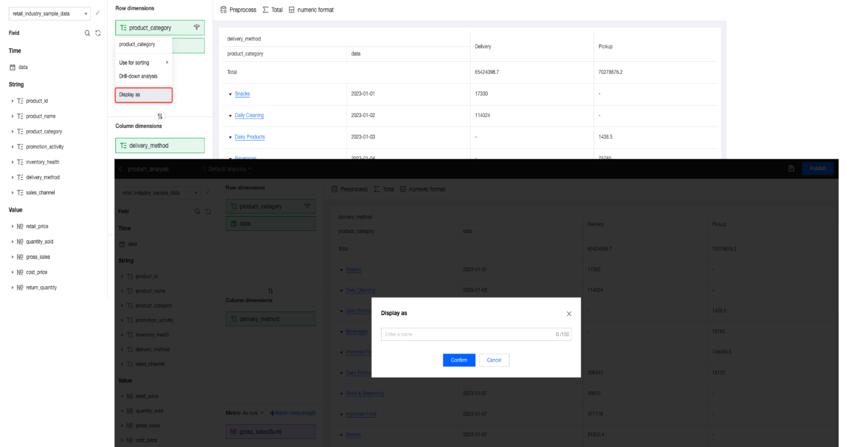Click drill icon on dimmed product_category pill
This screenshot has height=447, width=868.
307,206
